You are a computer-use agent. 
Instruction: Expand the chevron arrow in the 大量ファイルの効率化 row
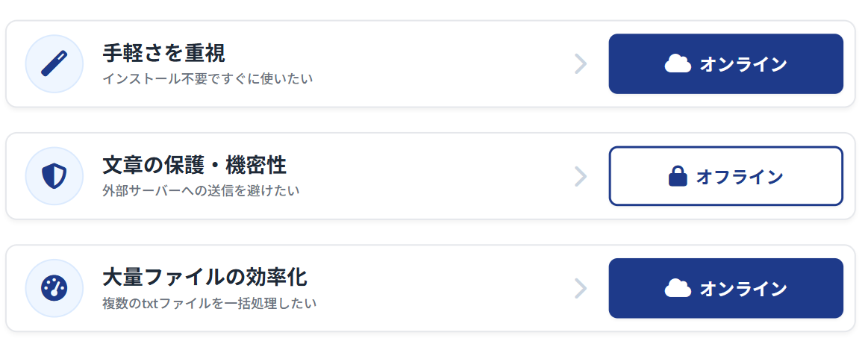tap(581, 288)
